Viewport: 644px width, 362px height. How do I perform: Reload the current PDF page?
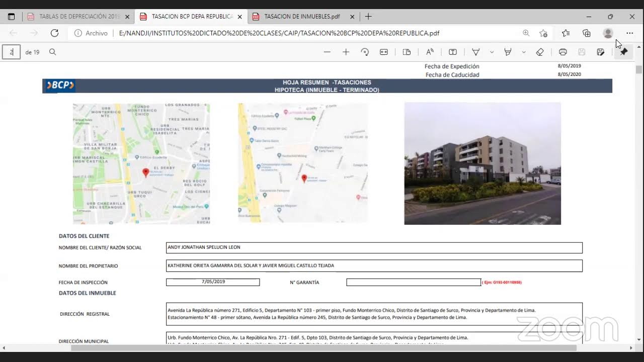point(54,33)
